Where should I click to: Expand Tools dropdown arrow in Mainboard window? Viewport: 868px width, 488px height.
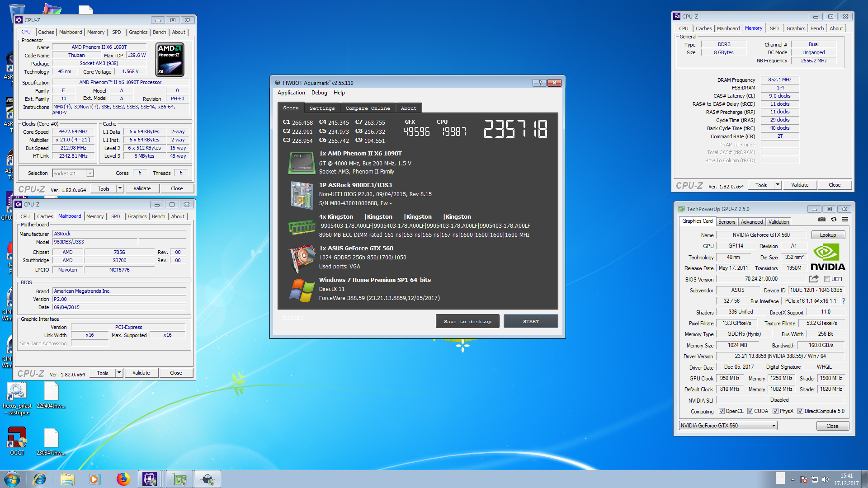(119, 373)
